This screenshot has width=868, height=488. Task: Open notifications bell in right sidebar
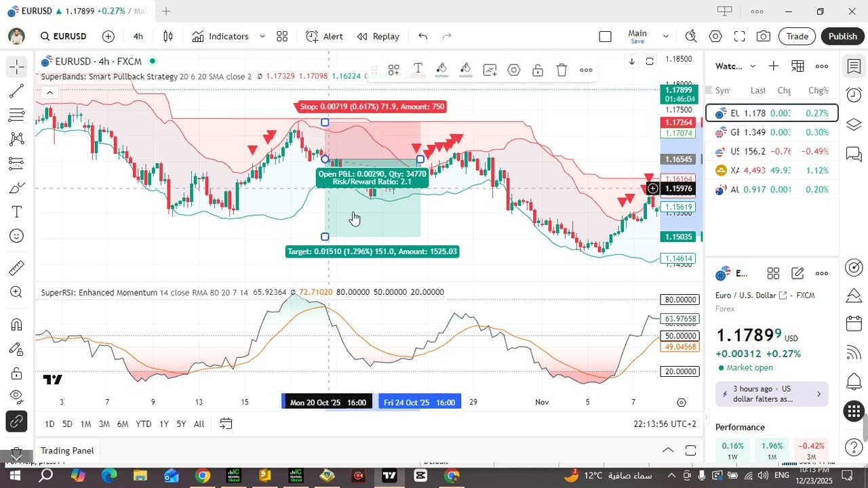point(854,382)
